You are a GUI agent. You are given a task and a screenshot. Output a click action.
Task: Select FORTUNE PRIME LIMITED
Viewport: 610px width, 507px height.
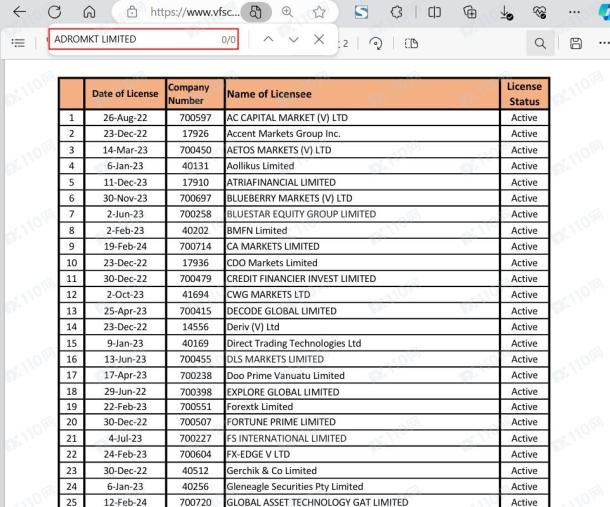coord(281,422)
